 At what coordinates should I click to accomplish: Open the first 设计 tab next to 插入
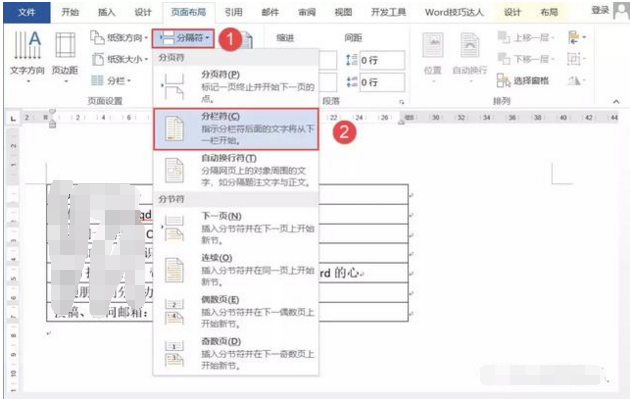tap(143, 12)
